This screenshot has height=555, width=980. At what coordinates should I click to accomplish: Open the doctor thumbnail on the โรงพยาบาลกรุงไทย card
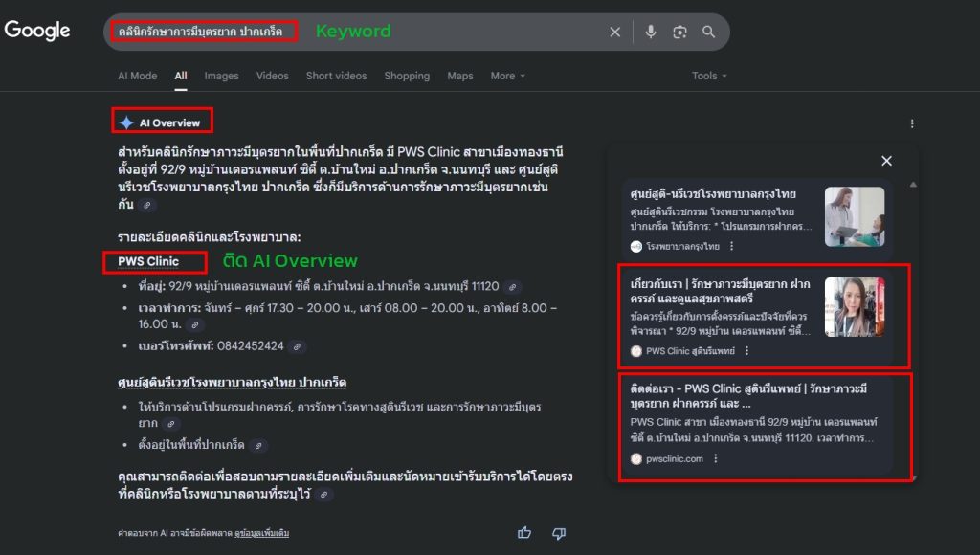coord(855,216)
